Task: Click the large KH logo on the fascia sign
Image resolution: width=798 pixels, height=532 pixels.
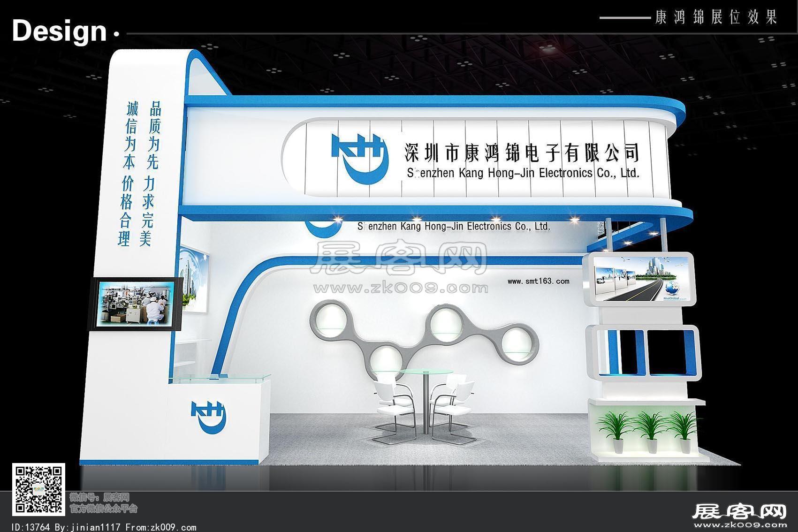Action: tap(360, 160)
